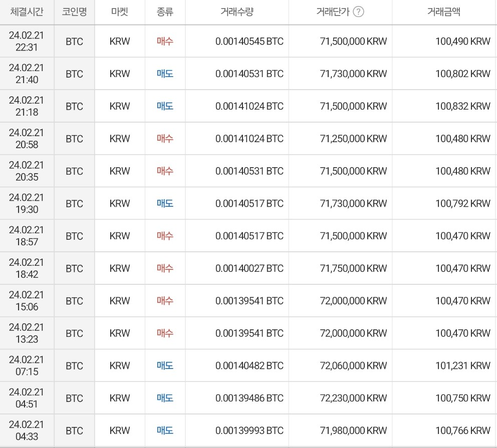Click 매도 in the 07:15 row

[x=165, y=366]
